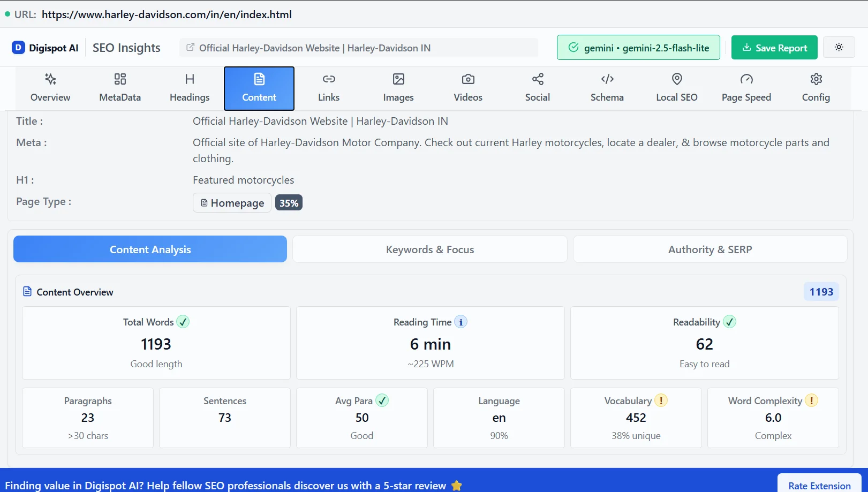Click the Digispot AI logo icon
868x492 pixels.
click(x=18, y=48)
